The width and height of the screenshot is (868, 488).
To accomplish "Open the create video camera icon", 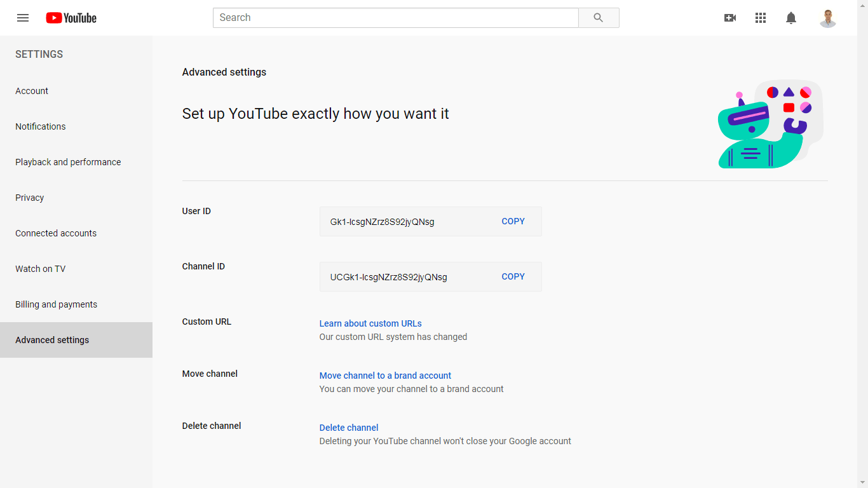I will pos(730,18).
